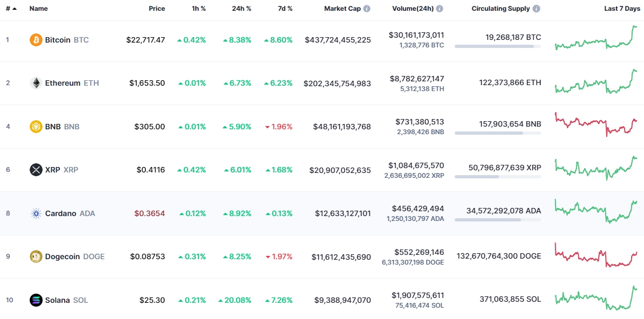644x319 pixels.
Task: Click BNB price $305.00
Action: point(150,127)
